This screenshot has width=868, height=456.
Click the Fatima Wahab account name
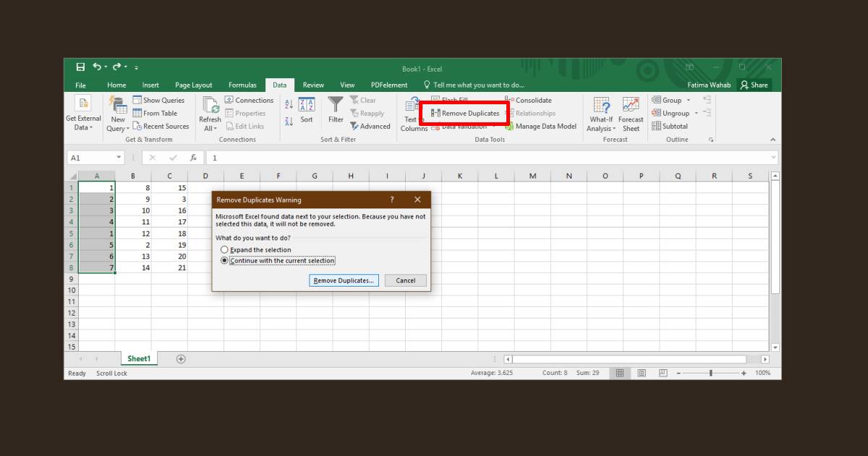click(709, 85)
